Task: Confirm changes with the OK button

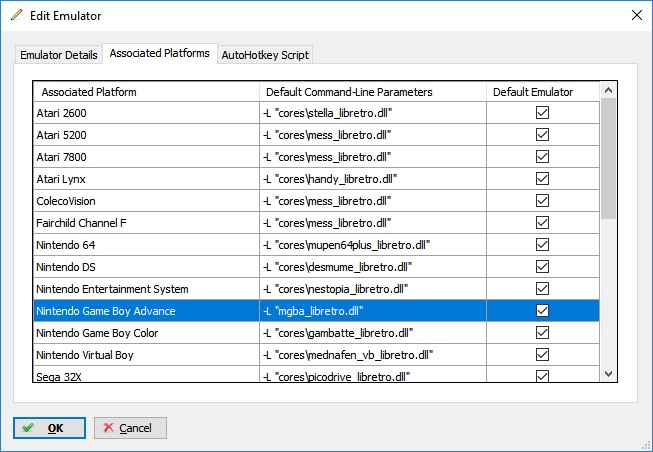Action: click(x=49, y=428)
